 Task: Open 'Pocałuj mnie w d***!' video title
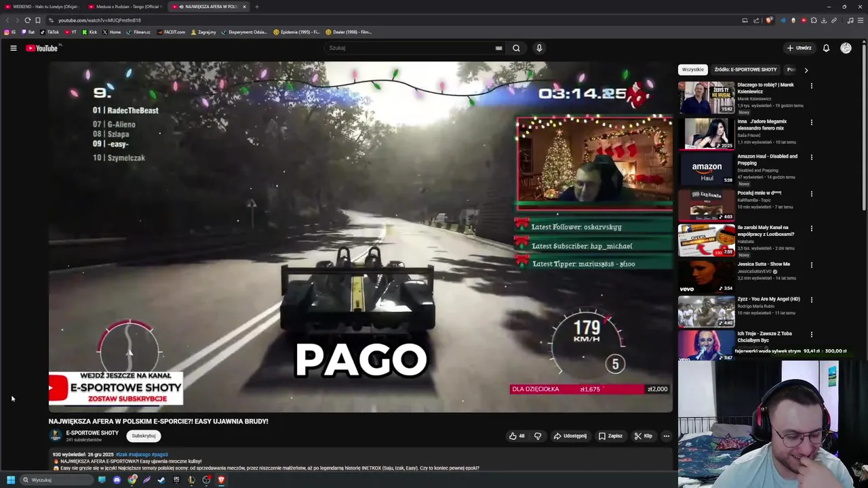pyautogui.click(x=759, y=193)
